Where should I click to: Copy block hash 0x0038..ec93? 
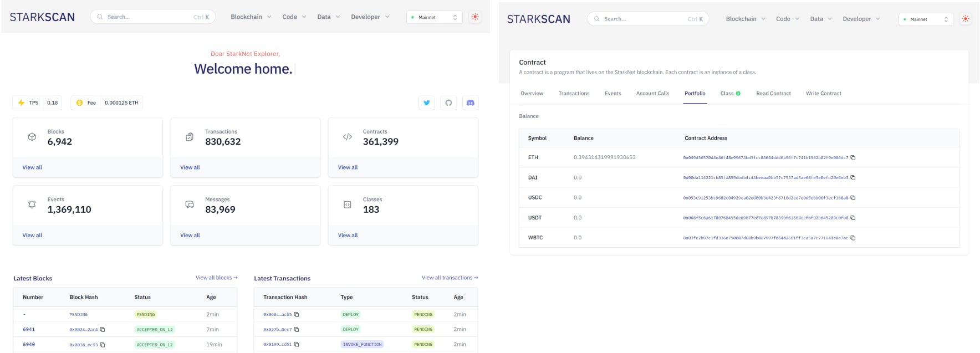click(x=103, y=345)
